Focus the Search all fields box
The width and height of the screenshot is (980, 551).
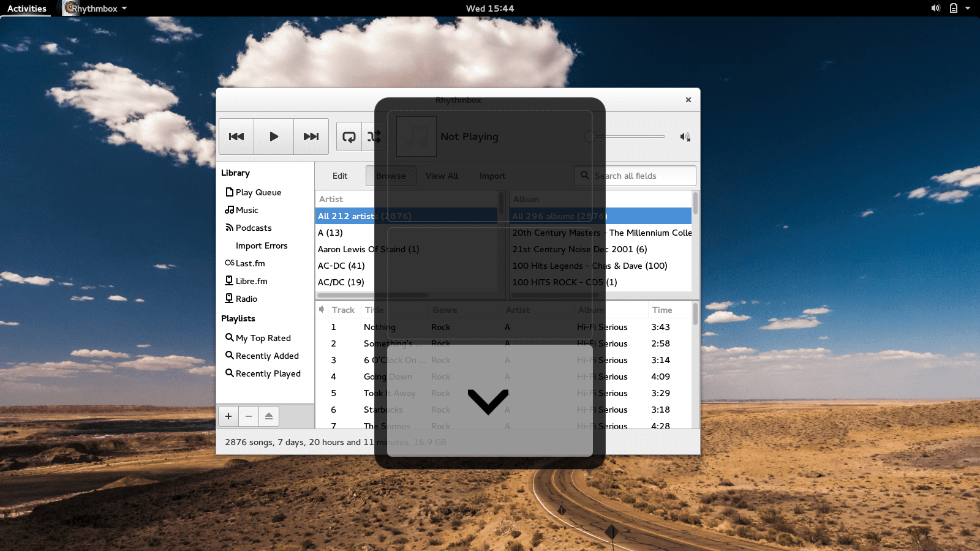635,176
